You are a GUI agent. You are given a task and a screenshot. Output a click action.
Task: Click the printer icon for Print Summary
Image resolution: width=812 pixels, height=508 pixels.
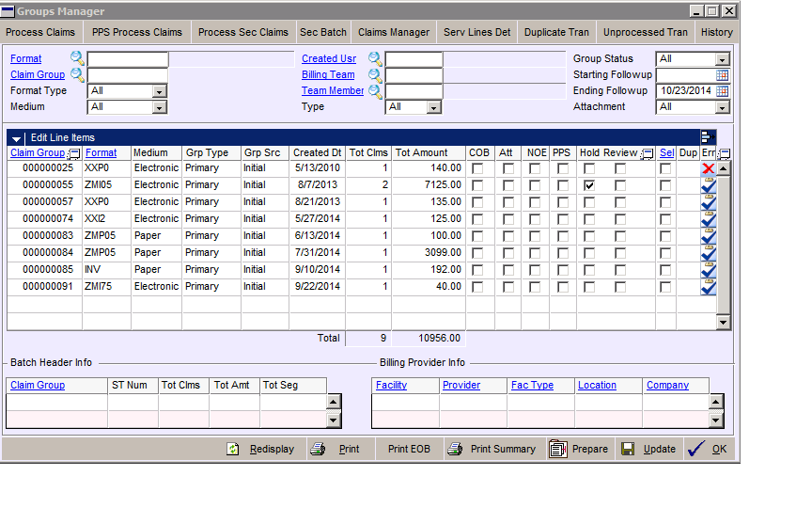(455, 449)
